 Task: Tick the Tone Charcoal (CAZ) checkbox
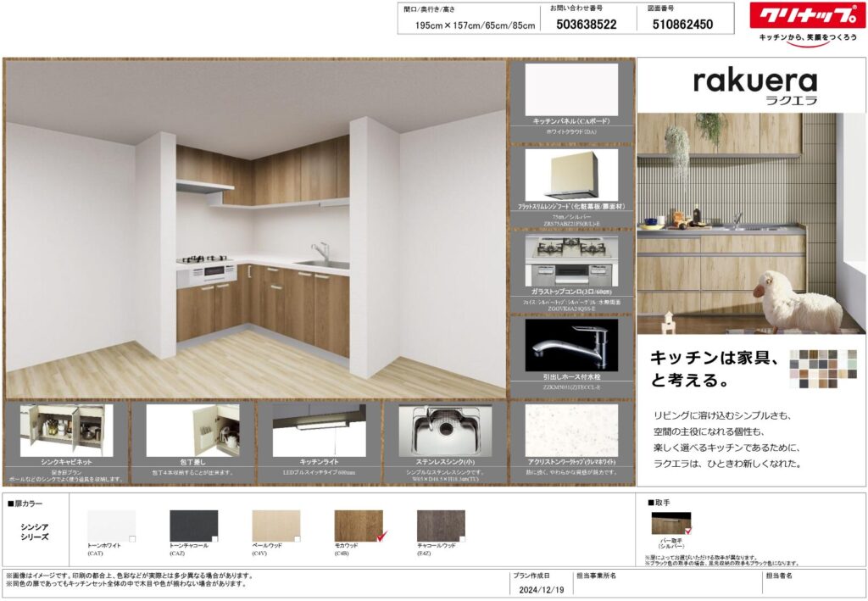(x=214, y=539)
